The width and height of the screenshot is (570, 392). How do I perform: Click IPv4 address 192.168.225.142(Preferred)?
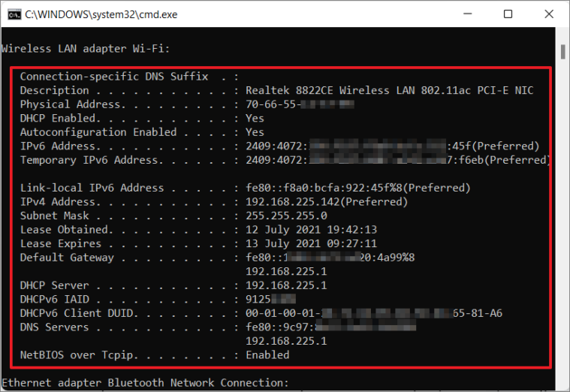point(327,202)
